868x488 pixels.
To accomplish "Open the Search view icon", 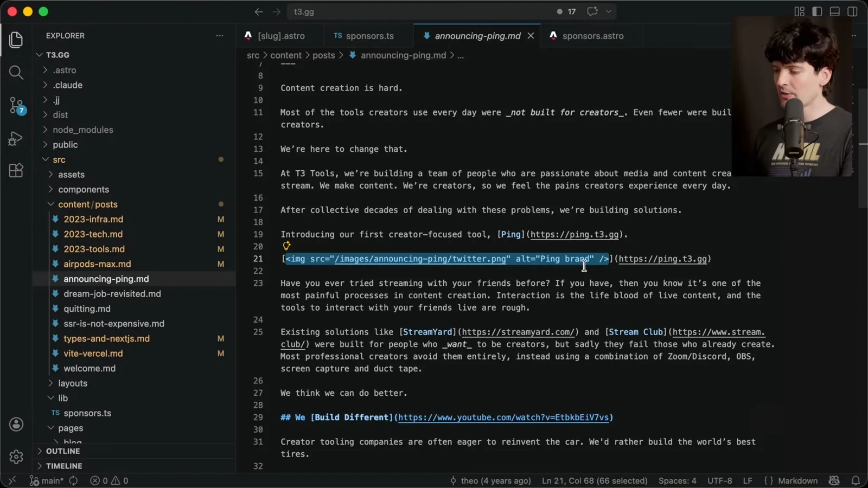I will coord(16,72).
